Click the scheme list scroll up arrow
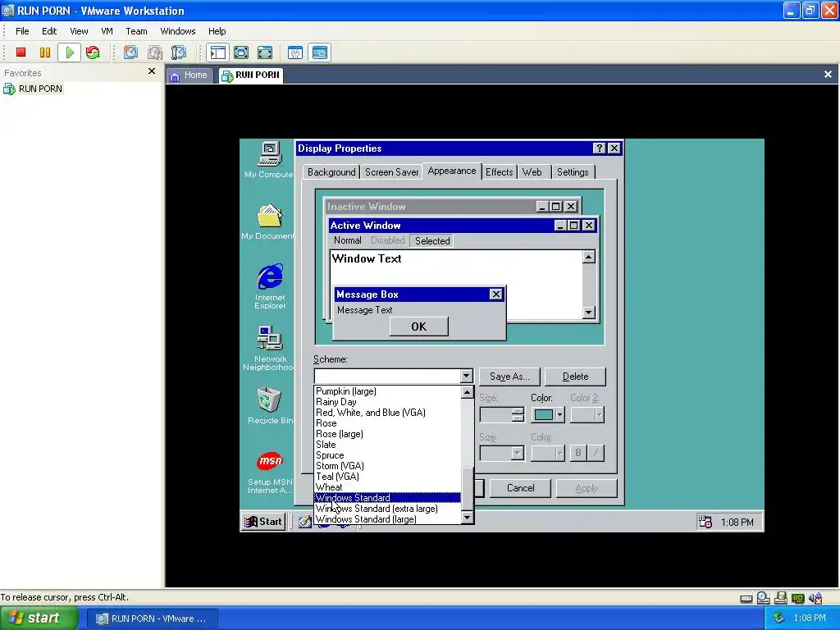The width and height of the screenshot is (840, 630). coord(467,392)
